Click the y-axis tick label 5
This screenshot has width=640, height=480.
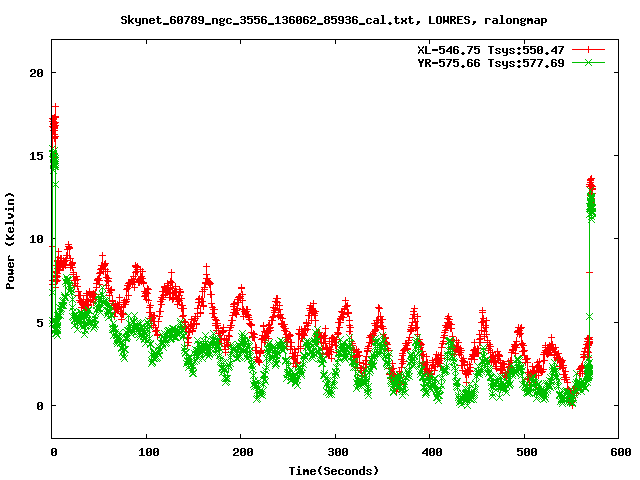point(40,322)
